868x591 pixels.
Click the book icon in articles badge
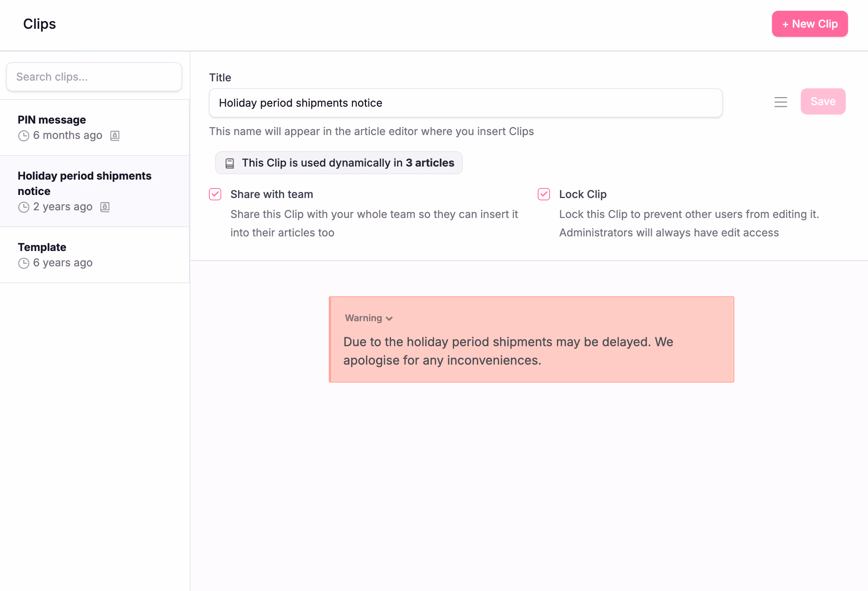pos(230,163)
